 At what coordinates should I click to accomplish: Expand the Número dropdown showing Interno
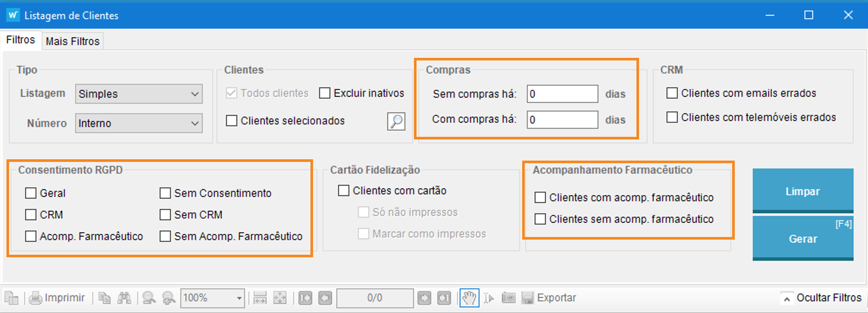(x=138, y=123)
